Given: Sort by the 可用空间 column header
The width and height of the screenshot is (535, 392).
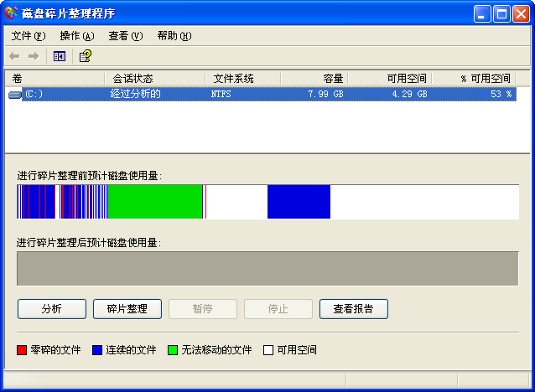Looking at the screenshot, I should click(x=390, y=79).
